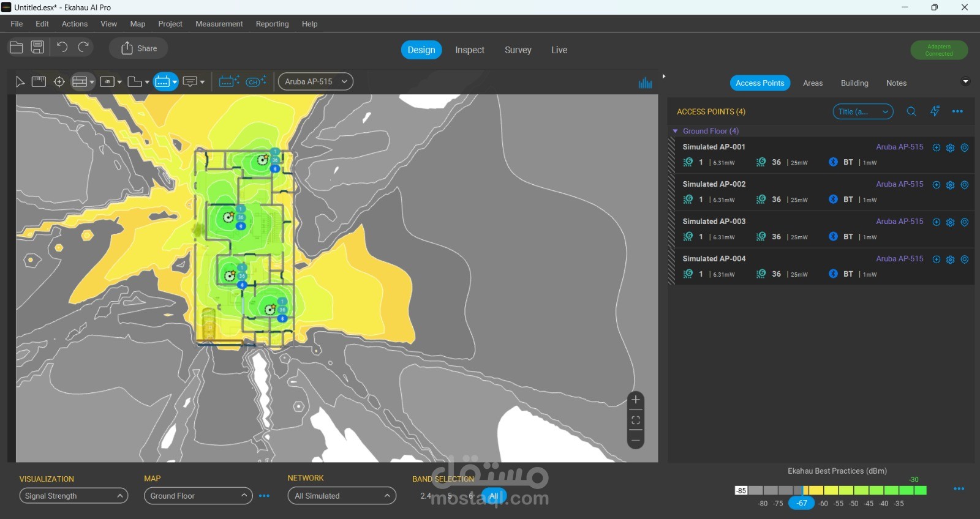Open the File menu
Viewport: 980px width, 519px height.
tap(17, 24)
